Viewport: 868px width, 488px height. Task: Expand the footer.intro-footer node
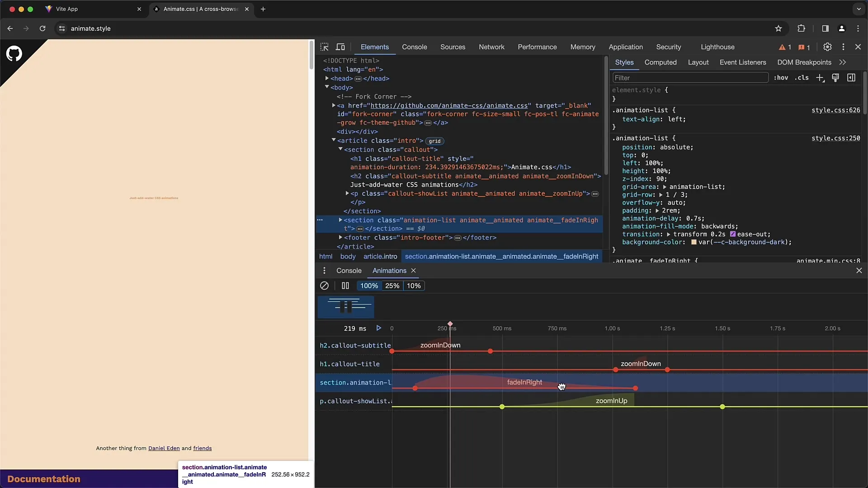(x=340, y=237)
